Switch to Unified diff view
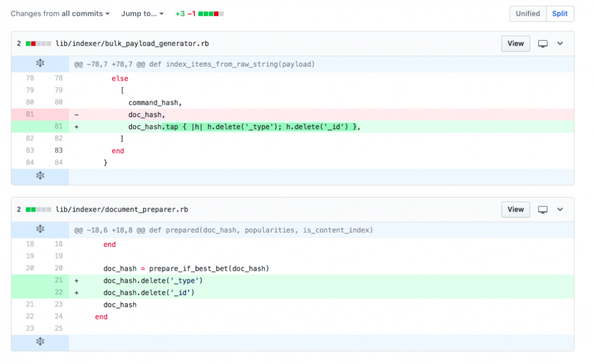The width and height of the screenshot is (594, 364). (528, 14)
